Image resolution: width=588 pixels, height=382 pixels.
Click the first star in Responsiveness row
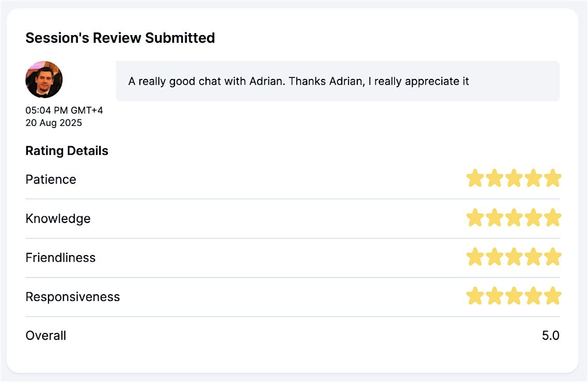[475, 296]
